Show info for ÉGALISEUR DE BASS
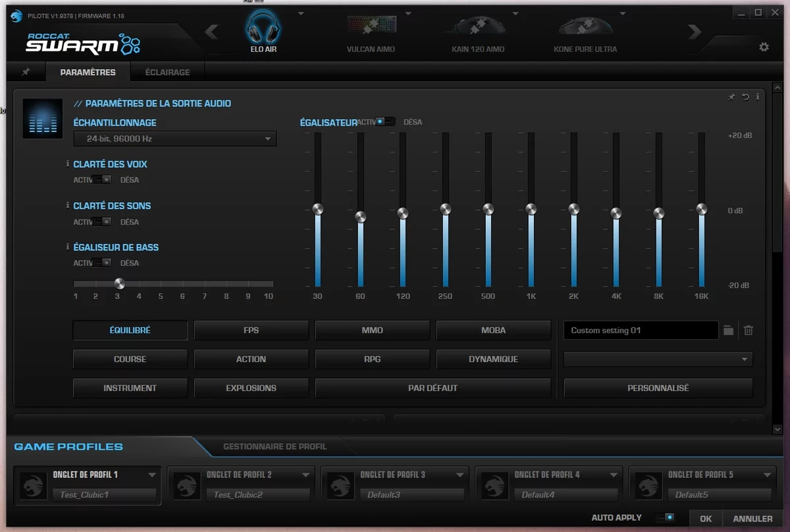790x532 pixels. 68,247
